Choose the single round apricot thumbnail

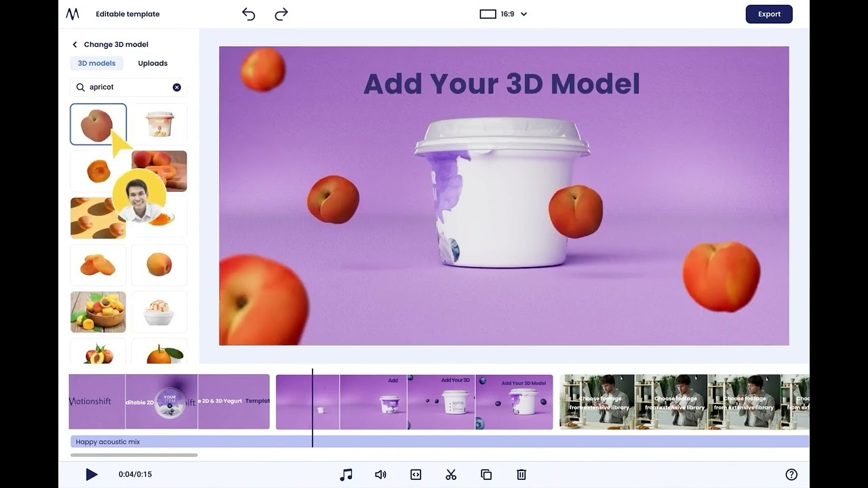159,265
